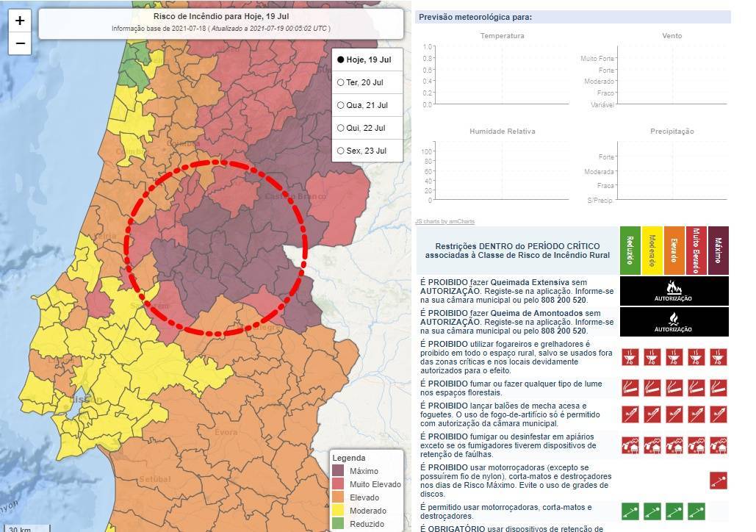
Task: Click the no-fireworks icon under Elevado column
Action: pos(674,414)
